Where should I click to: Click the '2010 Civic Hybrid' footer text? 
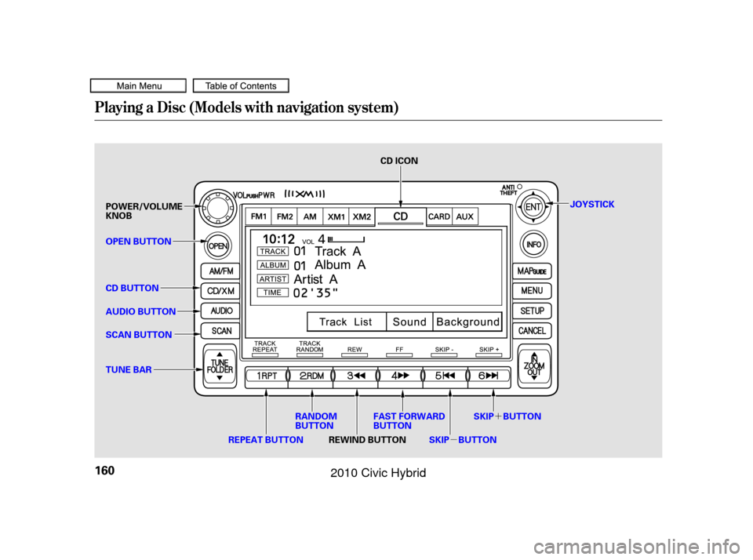click(x=378, y=473)
